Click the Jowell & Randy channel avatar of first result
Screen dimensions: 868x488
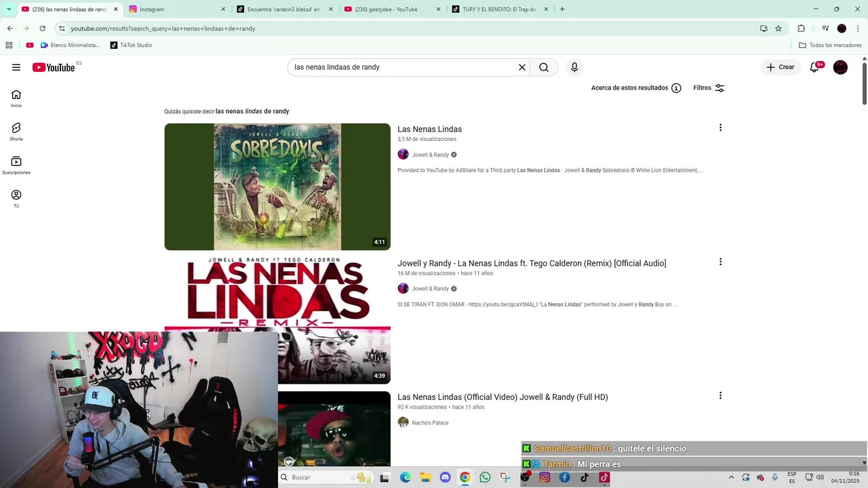point(403,155)
